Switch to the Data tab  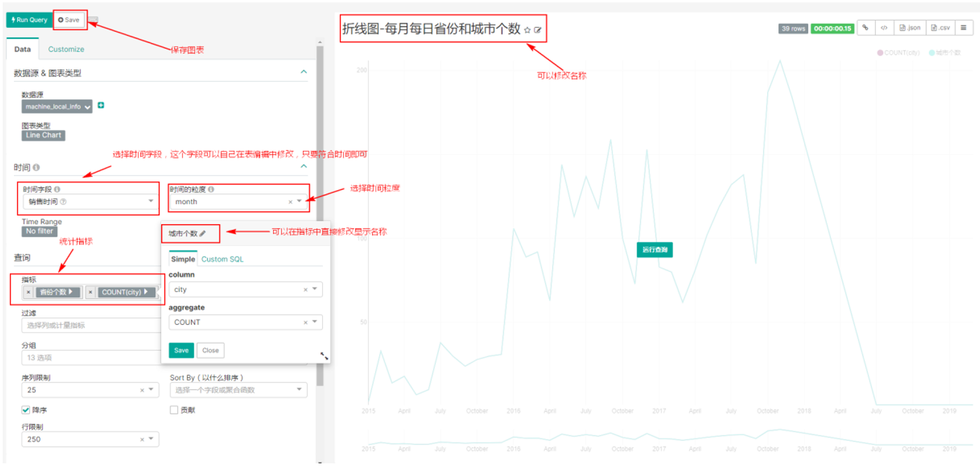click(23, 49)
